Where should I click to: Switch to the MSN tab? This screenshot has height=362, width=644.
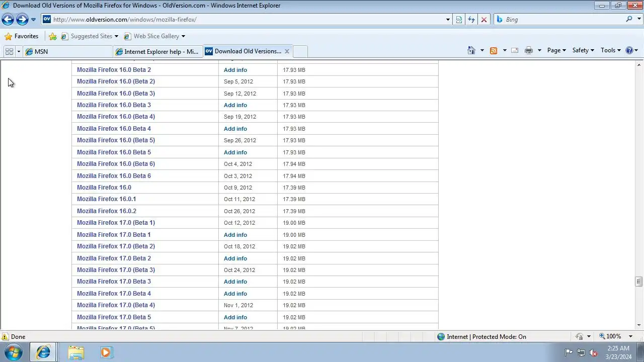[68, 51]
